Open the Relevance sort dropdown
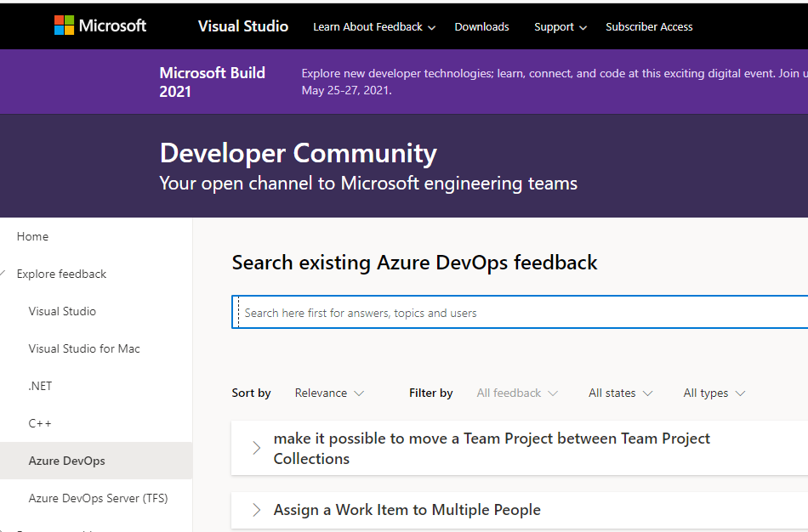The height and width of the screenshot is (532, 808). (329, 393)
